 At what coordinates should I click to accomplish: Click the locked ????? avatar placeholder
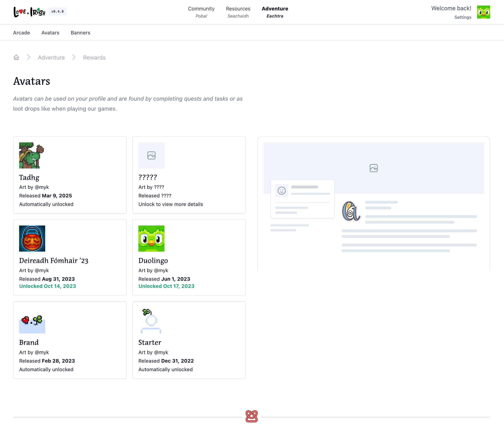[151, 155]
